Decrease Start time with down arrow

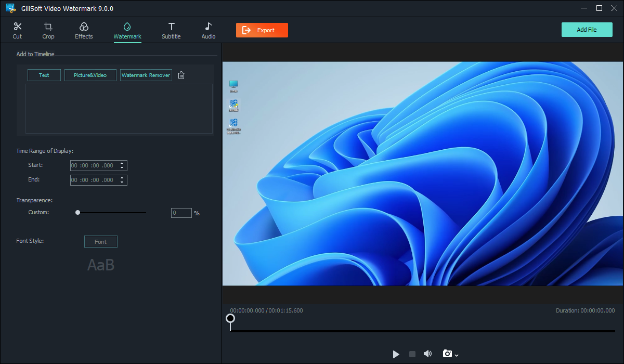coord(122,168)
